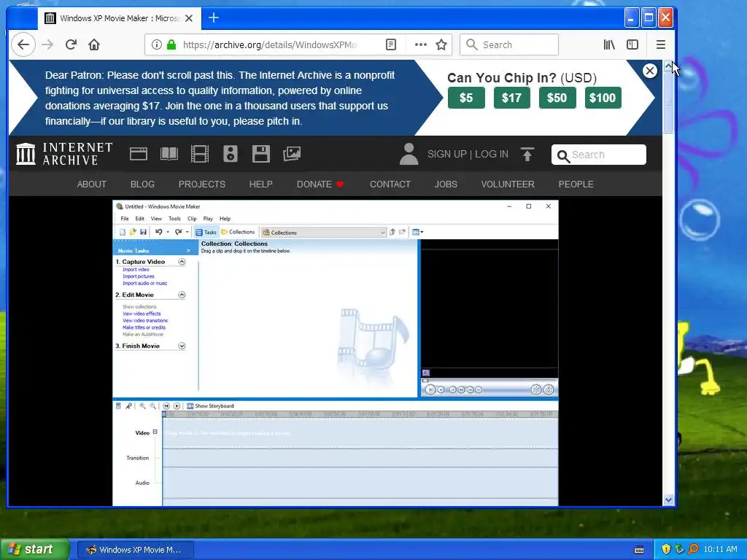This screenshot has width=747, height=560.
Task: Click the green padlock security icon
Action: pyautogui.click(x=171, y=44)
